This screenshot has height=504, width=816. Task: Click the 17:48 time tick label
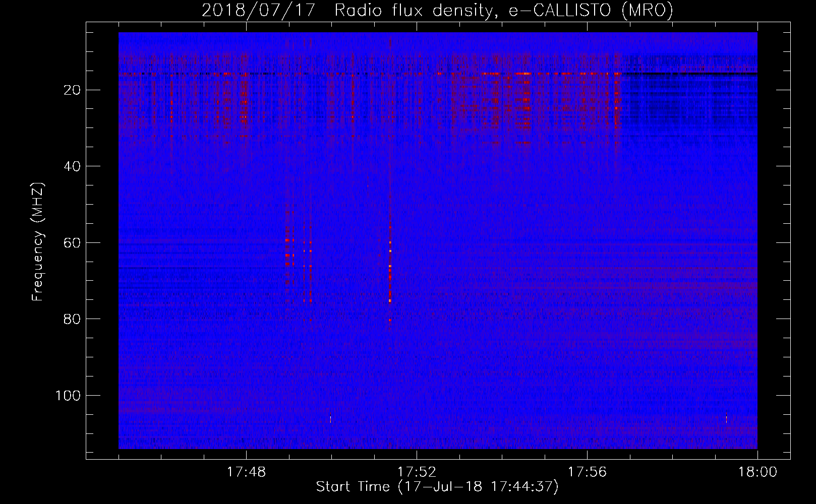click(246, 472)
